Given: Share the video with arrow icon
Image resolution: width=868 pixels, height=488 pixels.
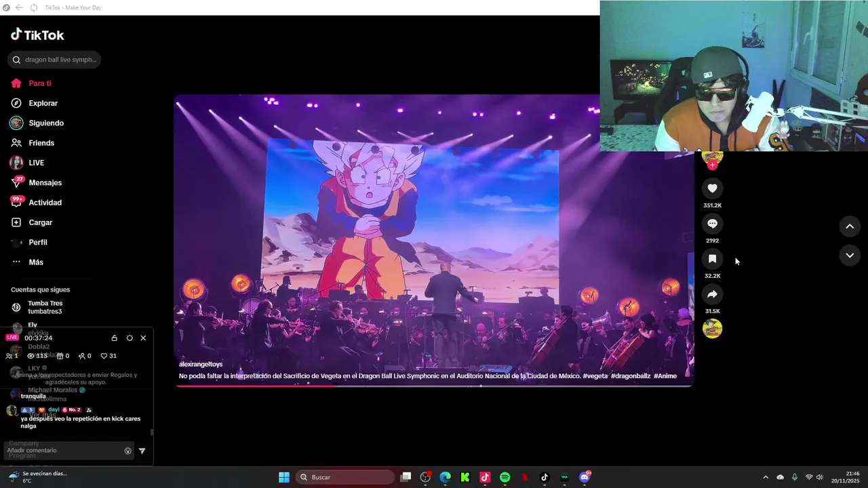Looking at the screenshot, I should [712, 294].
